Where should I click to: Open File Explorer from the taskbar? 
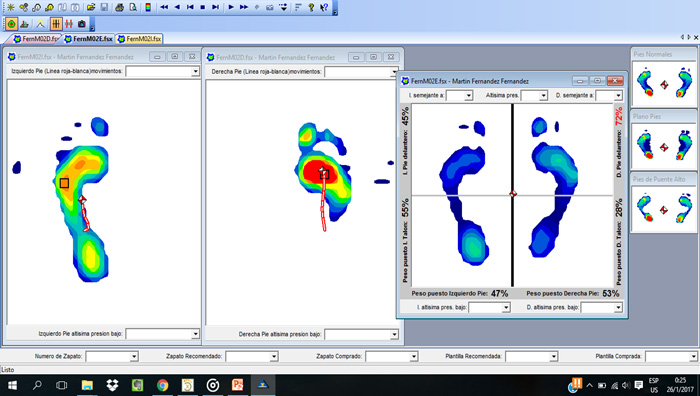(x=87, y=385)
